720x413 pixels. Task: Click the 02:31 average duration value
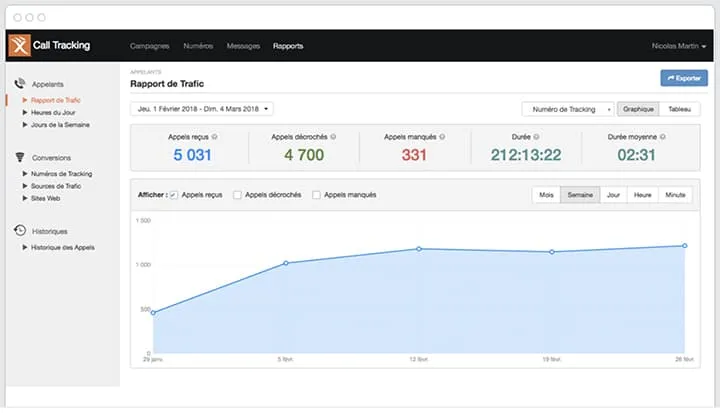point(636,155)
